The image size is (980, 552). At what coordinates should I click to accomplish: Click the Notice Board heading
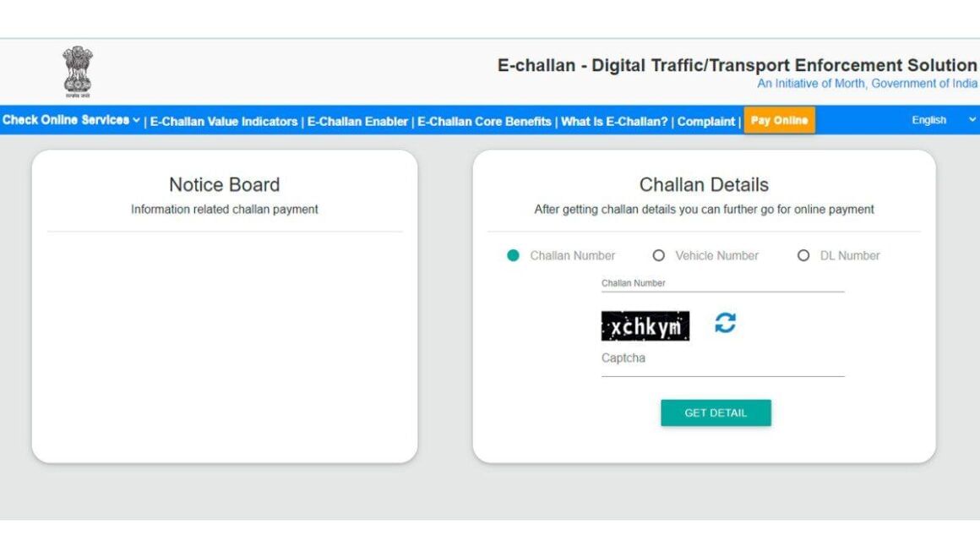click(224, 184)
